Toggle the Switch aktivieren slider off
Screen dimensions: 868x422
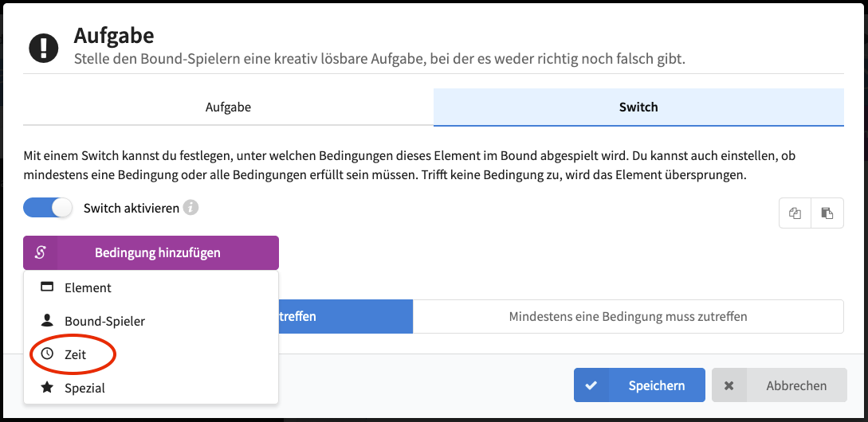48,208
